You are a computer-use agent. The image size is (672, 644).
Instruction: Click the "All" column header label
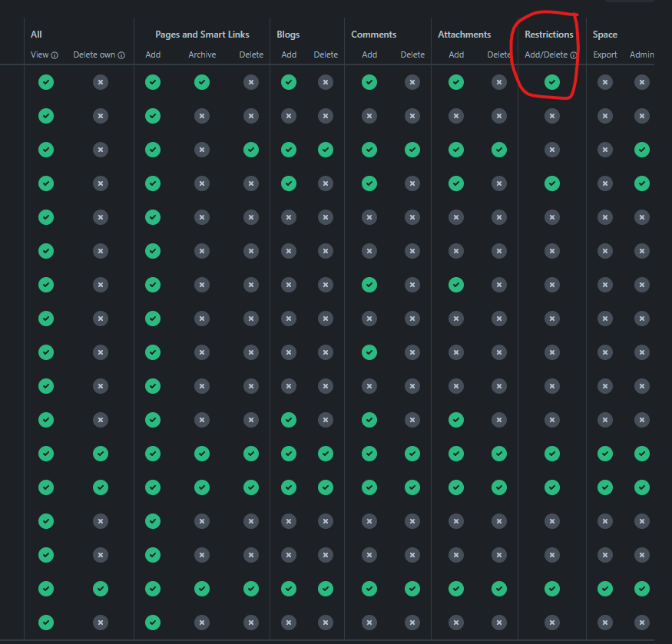tap(36, 34)
